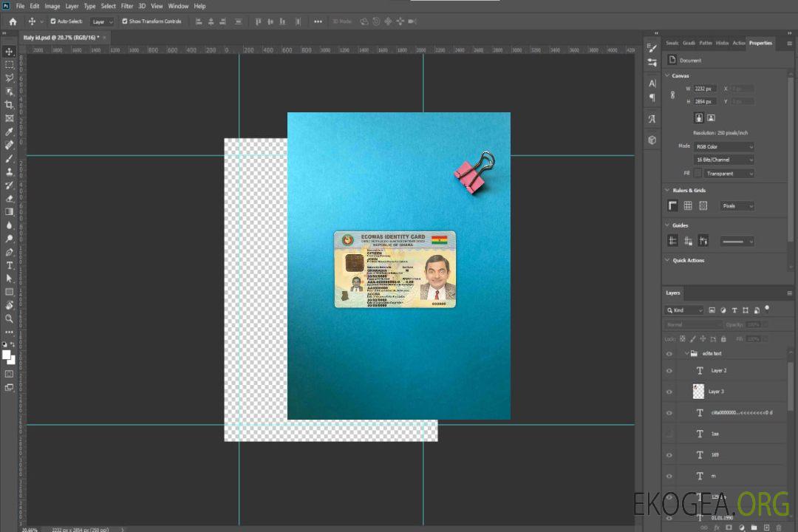Open the Filter menu
Screen dimensions: 798x532
coord(127,6)
